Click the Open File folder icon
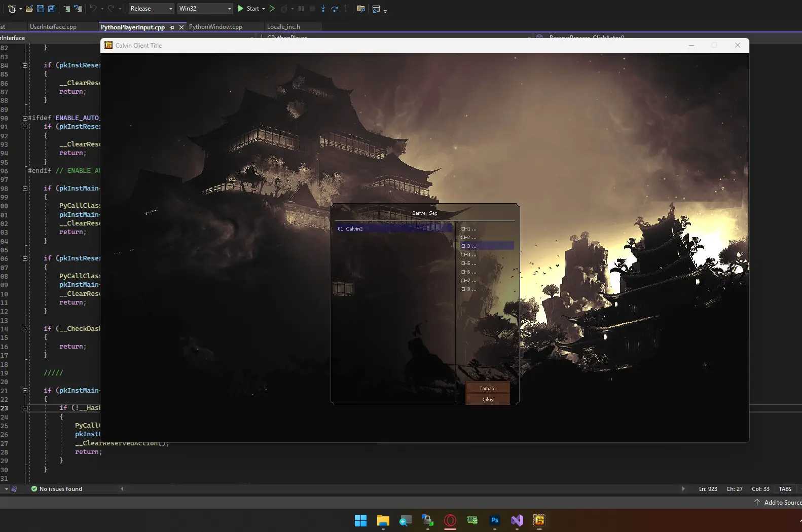This screenshot has width=802, height=532. pos(29,9)
